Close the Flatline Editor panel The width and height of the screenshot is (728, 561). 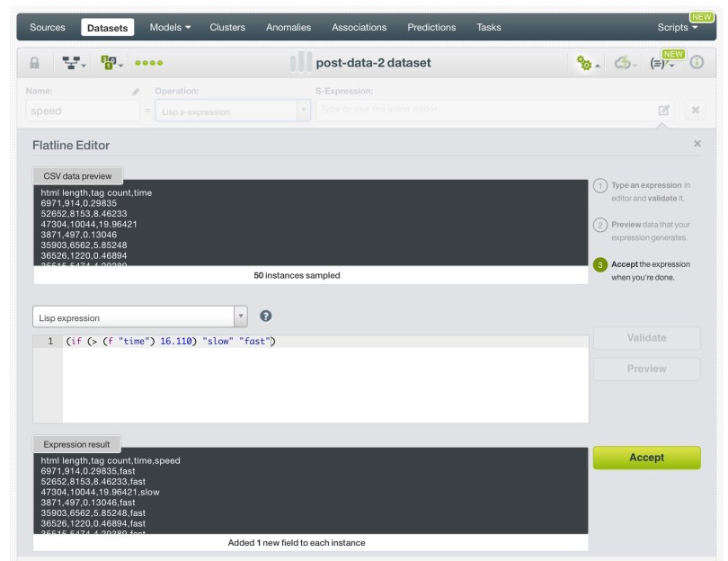(x=697, y=144)
